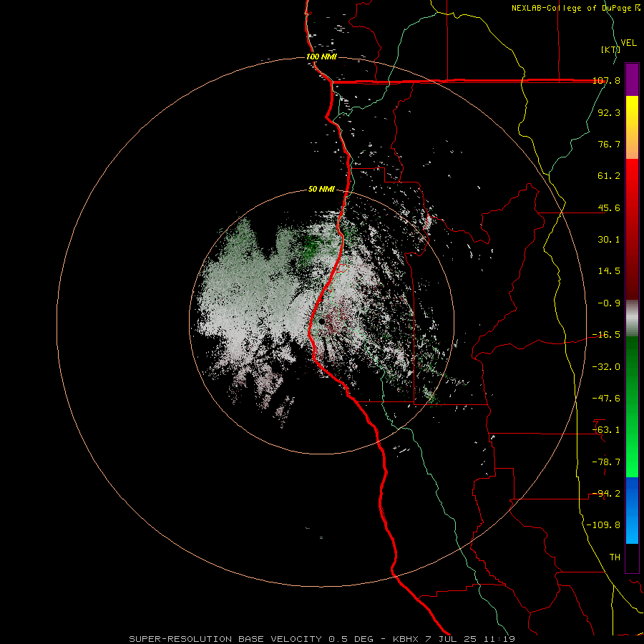Screen dimensions: 644x644
Task: Click the 100 NMI range ring label
Action: 321,57
